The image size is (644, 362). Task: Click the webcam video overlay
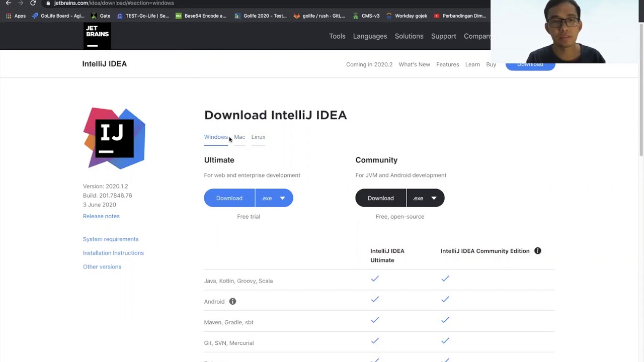click(567, 32)
